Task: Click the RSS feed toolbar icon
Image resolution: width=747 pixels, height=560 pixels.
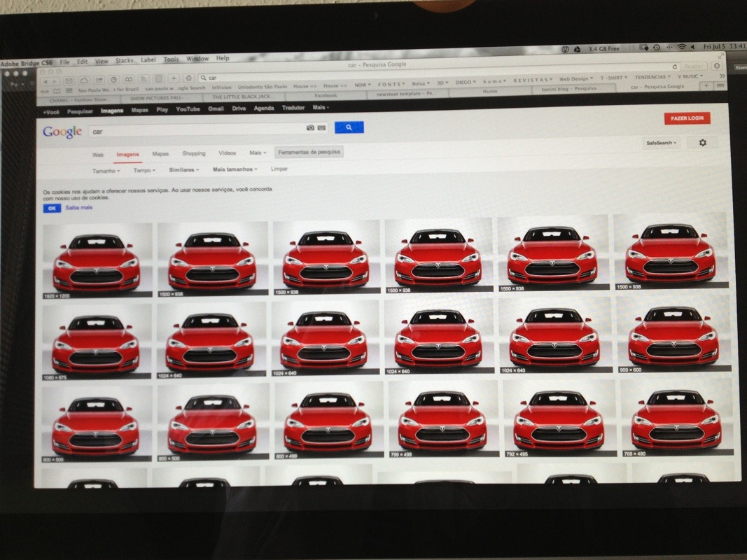Action: (144, 79)
